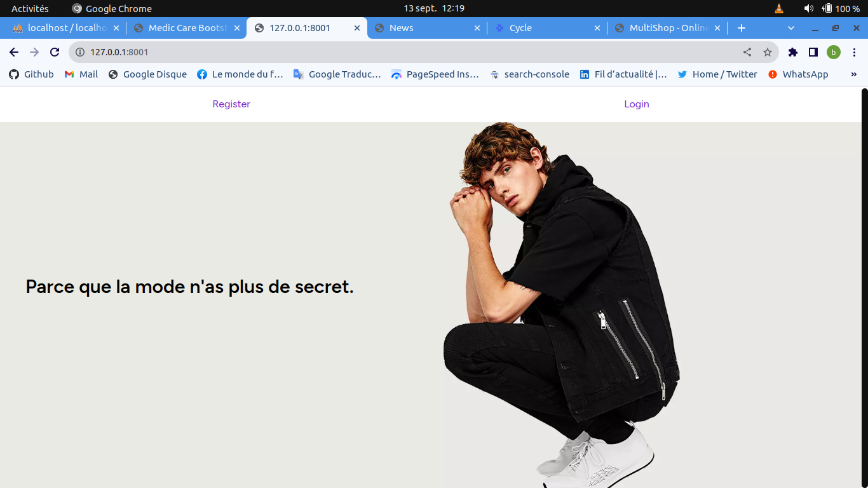Open the system volume and battery menu

[831, 8]
